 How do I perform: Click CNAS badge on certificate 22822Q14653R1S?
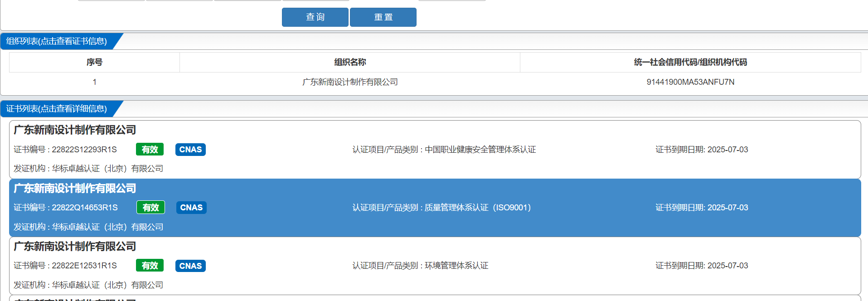(191, 208)
